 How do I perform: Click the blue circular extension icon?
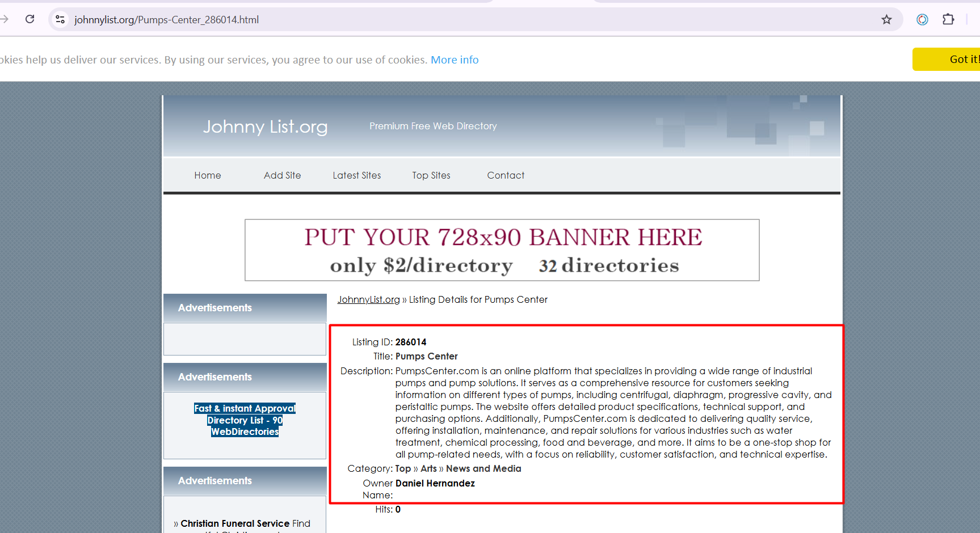[x=922, y=19]
